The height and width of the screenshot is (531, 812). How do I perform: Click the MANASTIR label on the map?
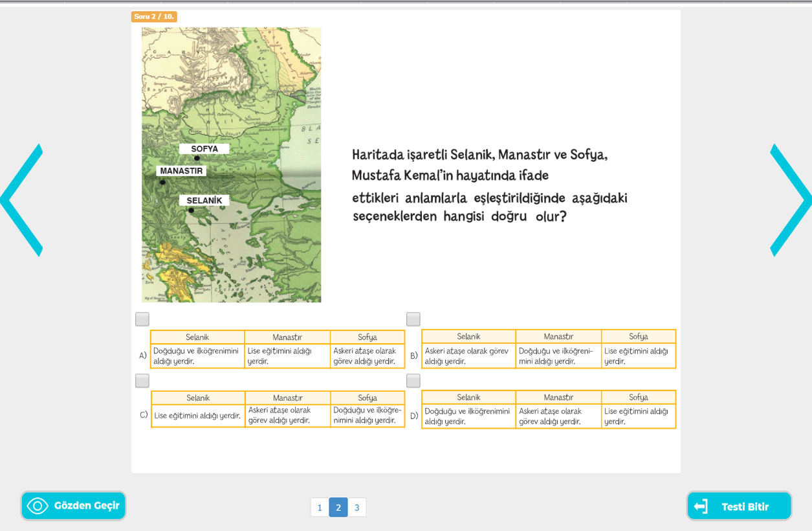(x=181, y=171)
